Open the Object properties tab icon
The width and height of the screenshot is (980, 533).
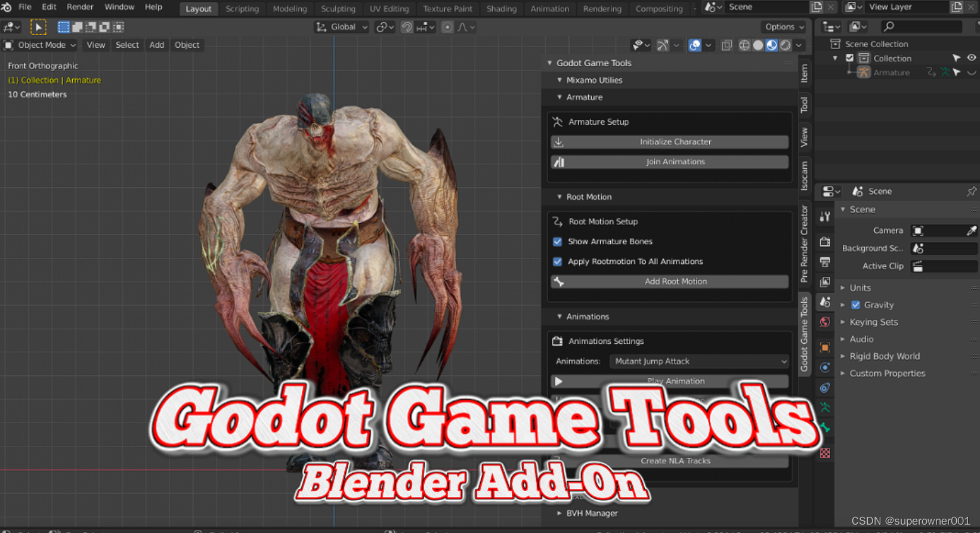825,347
